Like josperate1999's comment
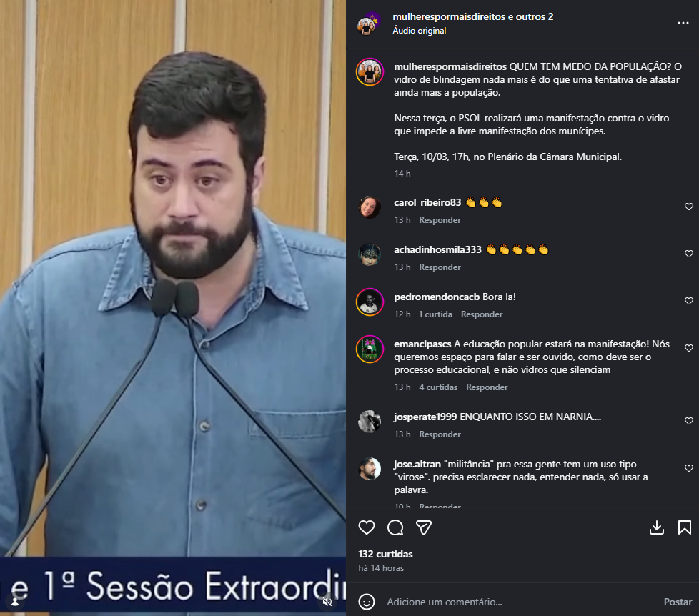The height and width of the screenshot is (616, 699). point(689,421)
